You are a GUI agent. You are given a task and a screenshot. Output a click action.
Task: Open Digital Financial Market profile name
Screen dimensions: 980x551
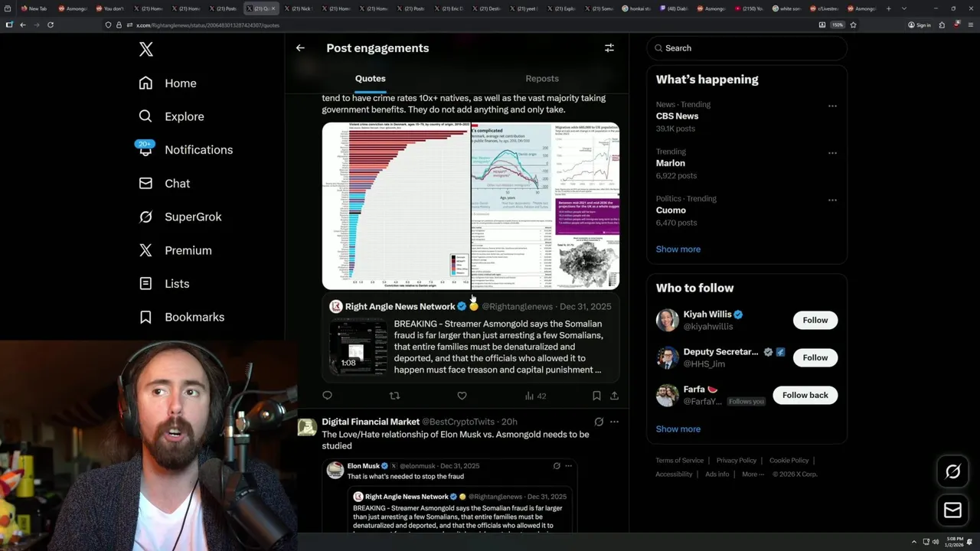(371, 422)
